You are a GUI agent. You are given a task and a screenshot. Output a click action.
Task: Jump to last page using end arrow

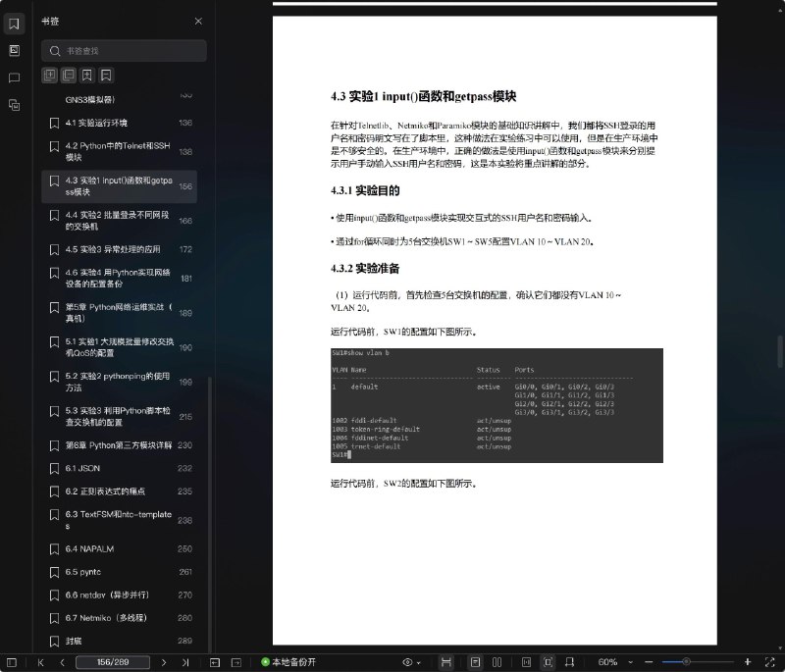point(186,662)
